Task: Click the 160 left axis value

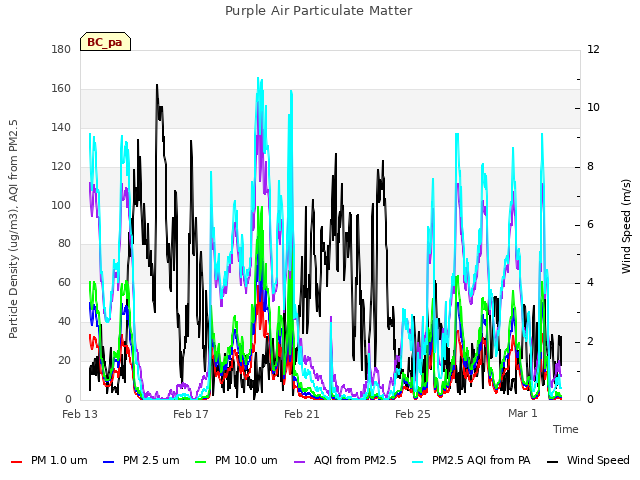Action: [x=61, y=89]
